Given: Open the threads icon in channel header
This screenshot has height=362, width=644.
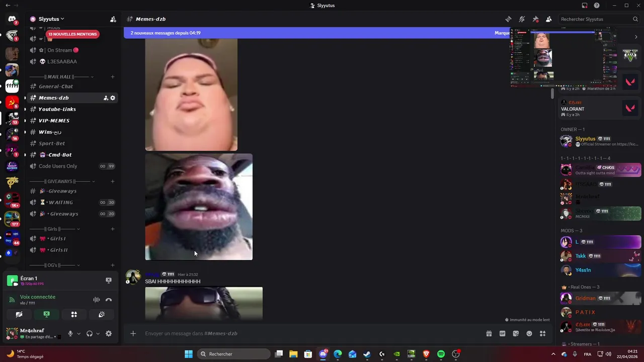Looking at the screenshot, I should tap(509, 19).
